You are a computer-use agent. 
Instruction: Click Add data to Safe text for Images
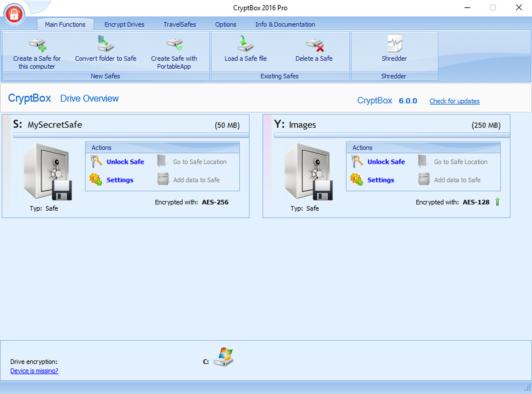tap(457, 180)
